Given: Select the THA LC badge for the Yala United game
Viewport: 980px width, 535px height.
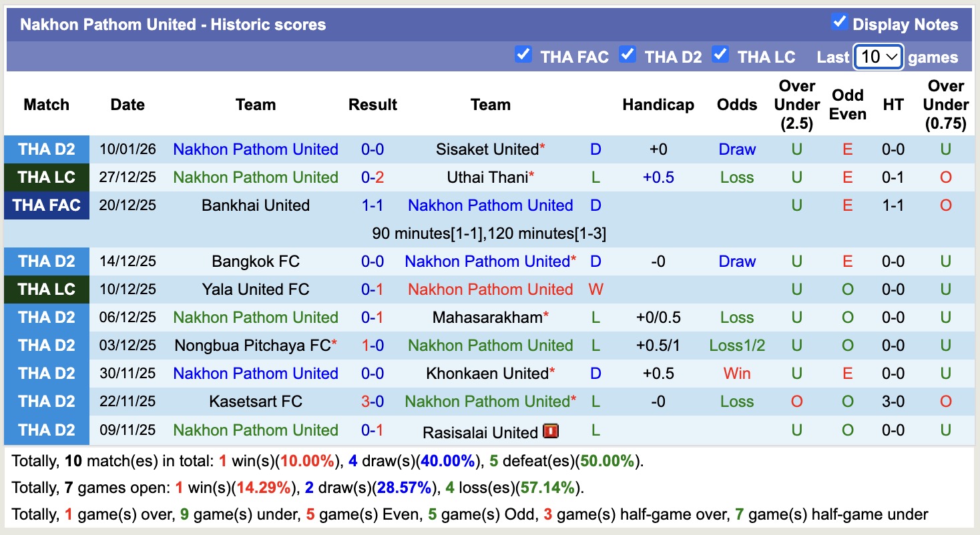Looking at the screenshot, I should pyautogui.click(x=46, y=290).
